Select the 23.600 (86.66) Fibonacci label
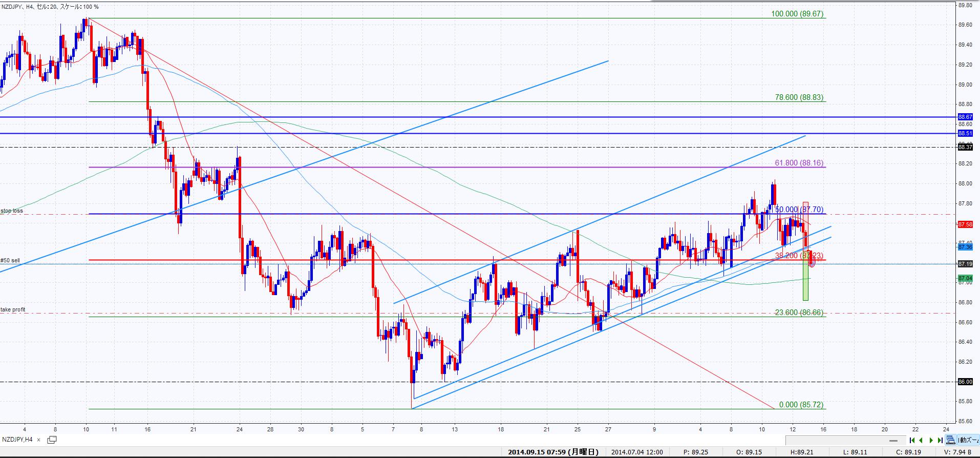Screen dimensions: 980x458 coord(799,313)
